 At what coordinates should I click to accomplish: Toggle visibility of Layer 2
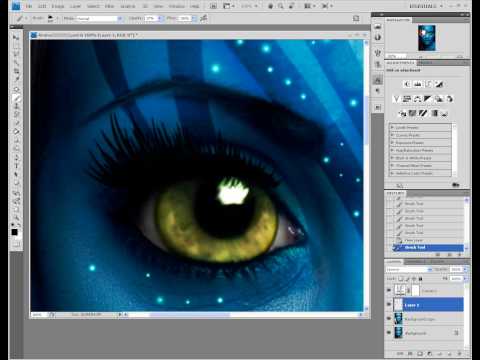389,305
